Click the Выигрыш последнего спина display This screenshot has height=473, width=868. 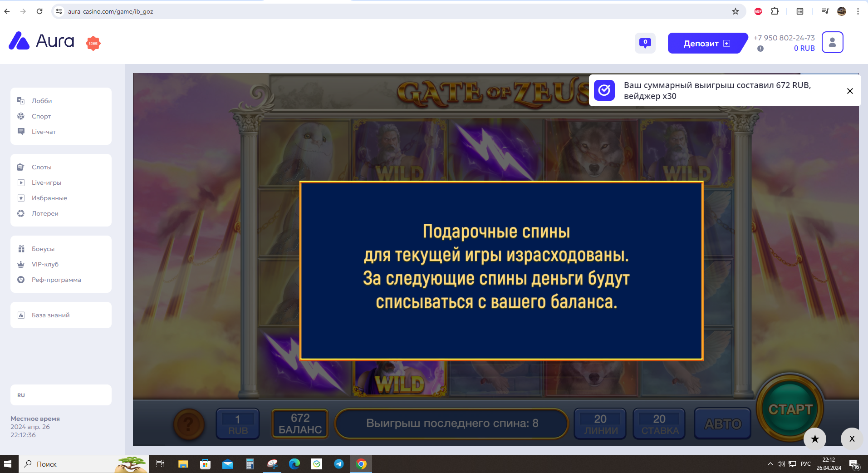[x=452, y=424]
